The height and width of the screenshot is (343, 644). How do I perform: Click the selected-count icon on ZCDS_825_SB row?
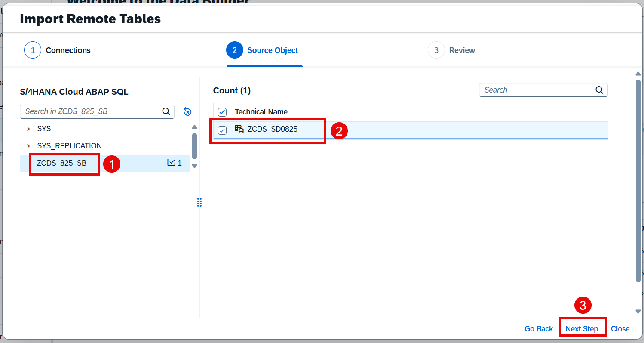(171, 163)
